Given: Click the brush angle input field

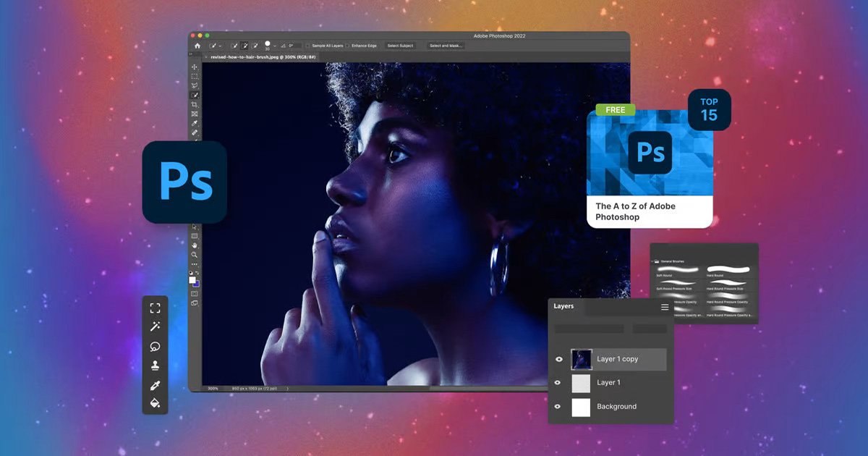Looking at the screenshot, I should (x=294, y=46).
